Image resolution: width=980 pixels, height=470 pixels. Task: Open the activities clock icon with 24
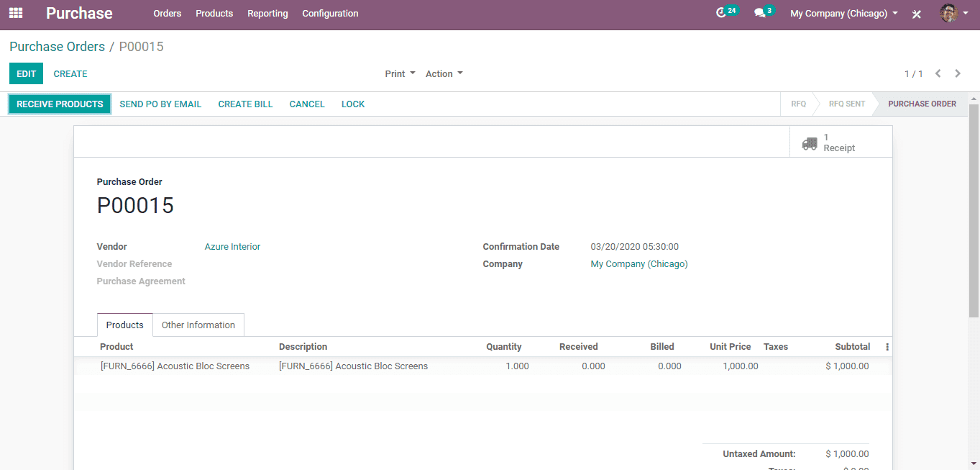click(727, 12)
